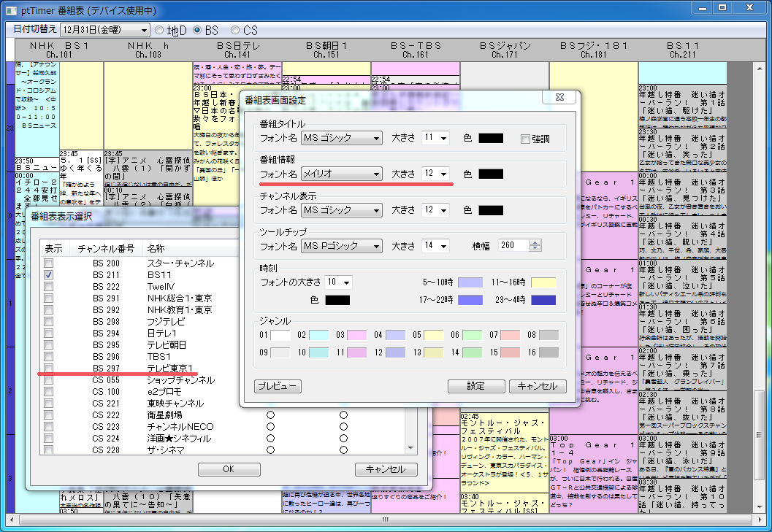Pick the 時刻 font color swatch
772x532 pixels.
click(337, 300)
